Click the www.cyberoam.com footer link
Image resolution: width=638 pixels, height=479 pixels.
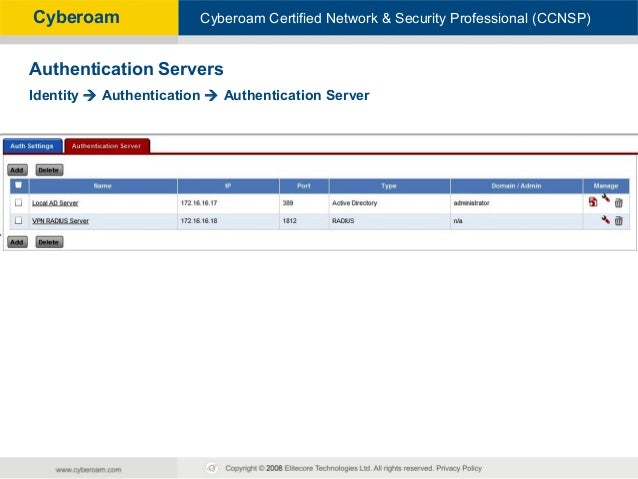coord(88,469)
